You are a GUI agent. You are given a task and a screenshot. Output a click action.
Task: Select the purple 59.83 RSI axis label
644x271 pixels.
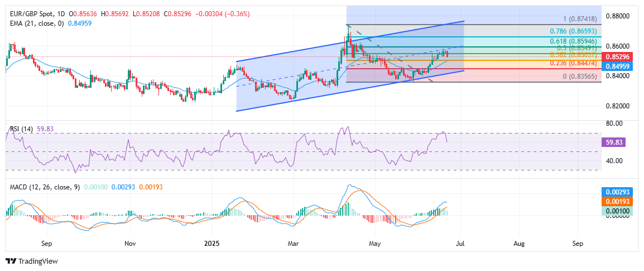pyautogui.click(x=616, y=142)
